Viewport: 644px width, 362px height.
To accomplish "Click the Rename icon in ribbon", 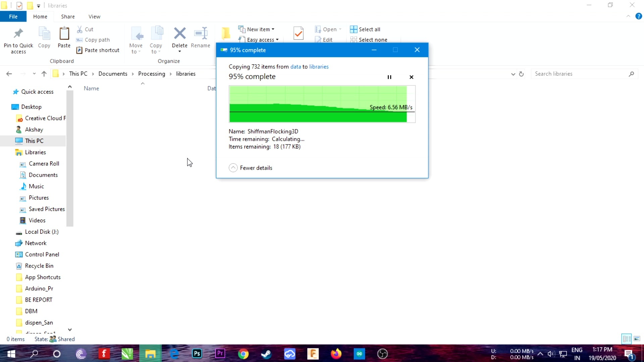I will tap(201, 34).
